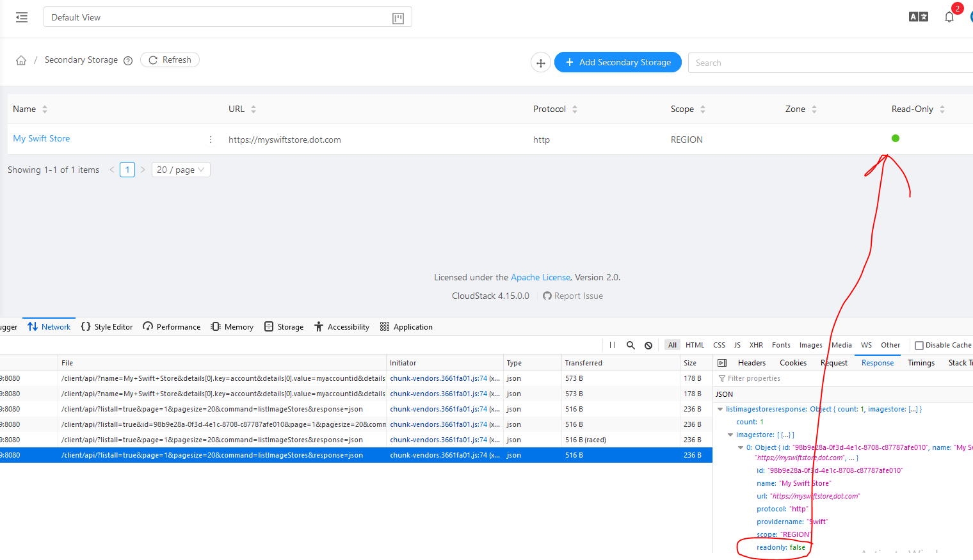The image size is (973, 560).
Task: Open actions menu for My Swift Store
Action: 211,140
